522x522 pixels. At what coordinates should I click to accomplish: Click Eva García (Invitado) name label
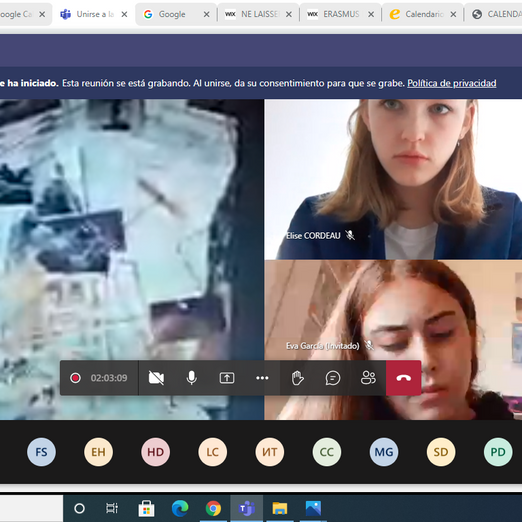click(323, 346)
